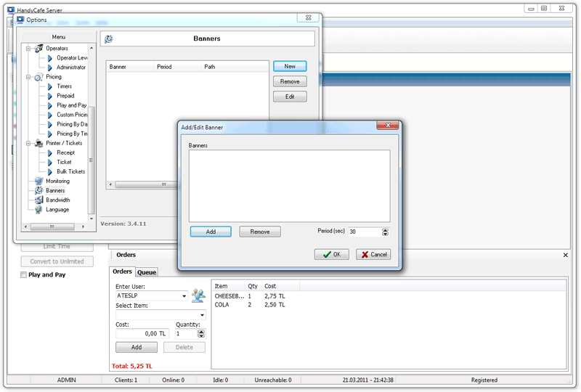
Task: Open the Select Item dropdown
Action: 202,315
